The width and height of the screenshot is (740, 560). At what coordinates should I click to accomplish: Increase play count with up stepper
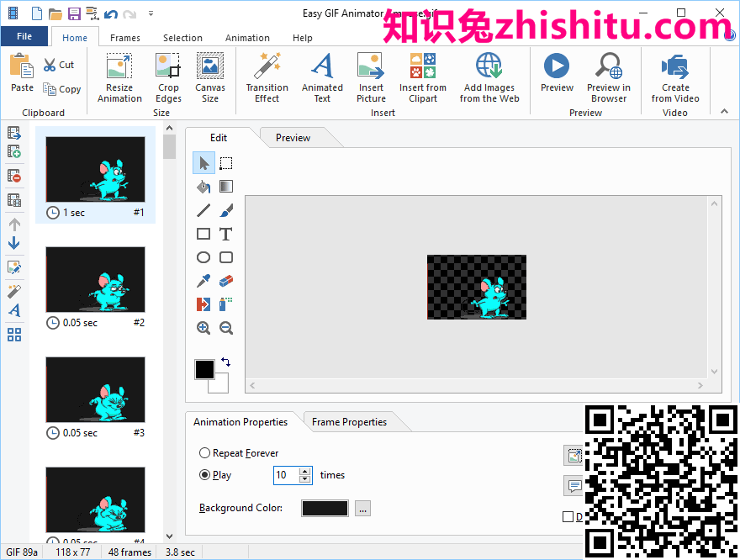click(x=305, y=472)
